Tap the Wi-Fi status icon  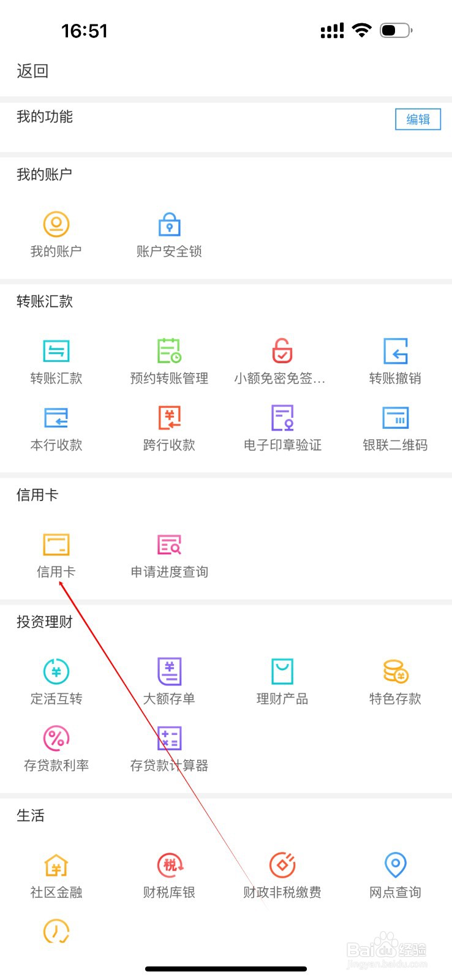pyautogui.click(x=363, y=30)
